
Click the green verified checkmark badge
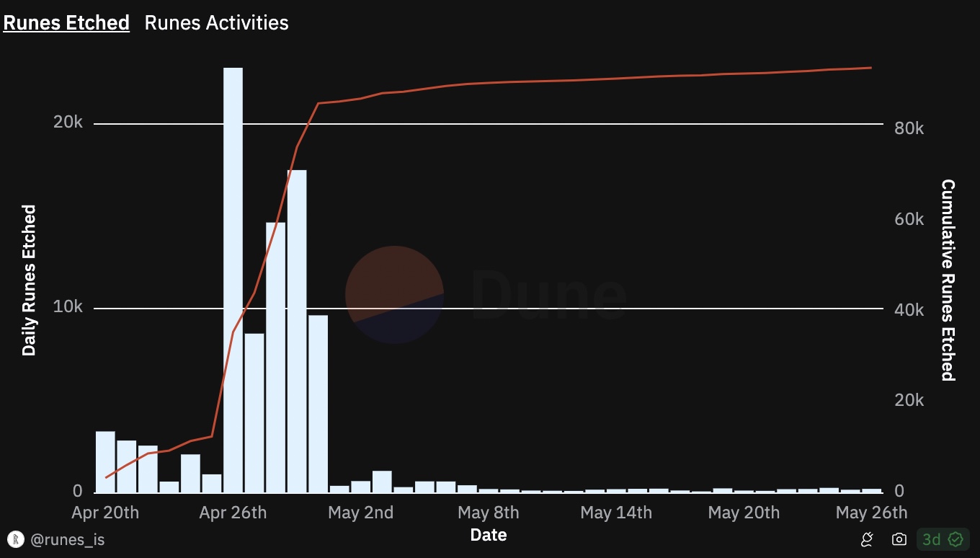tap(955, 539)
